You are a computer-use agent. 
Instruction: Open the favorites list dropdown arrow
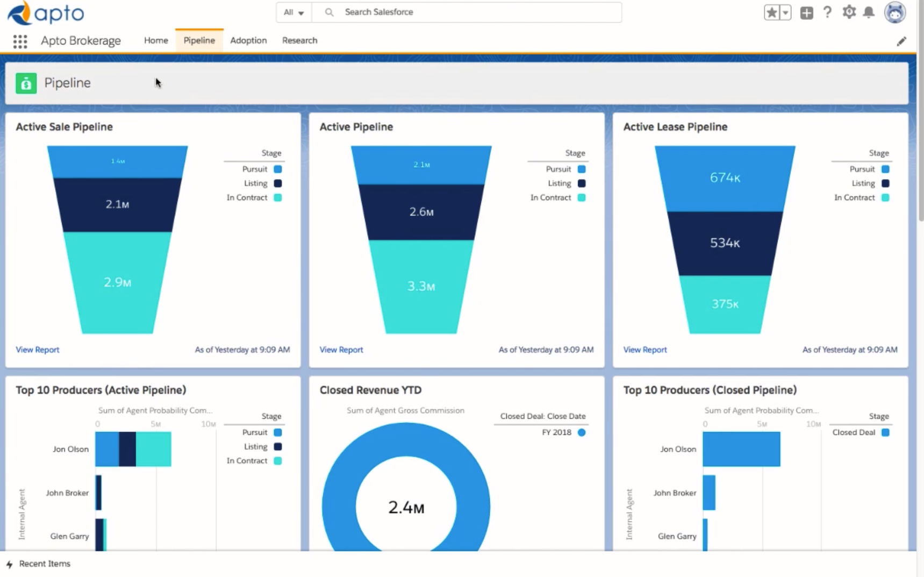785,13
